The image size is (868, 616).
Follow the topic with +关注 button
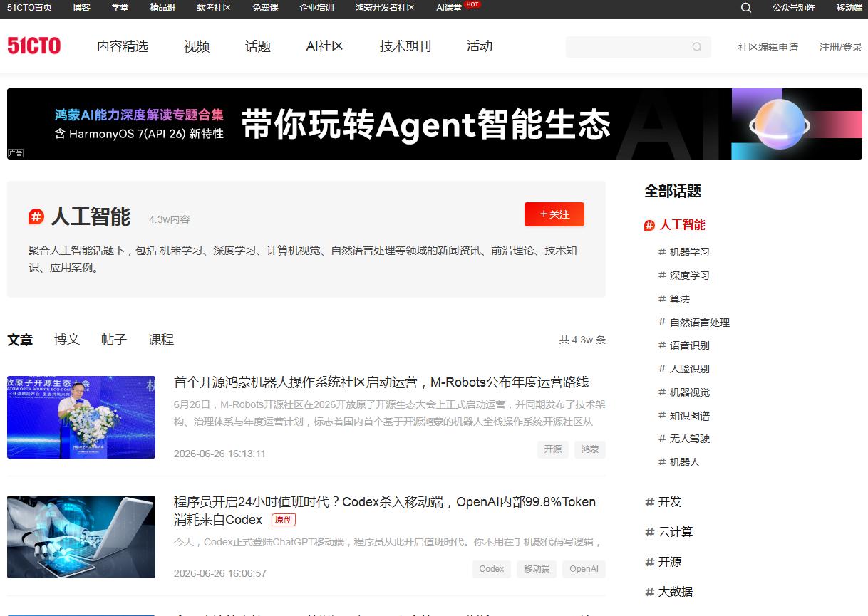click(554, 214)
